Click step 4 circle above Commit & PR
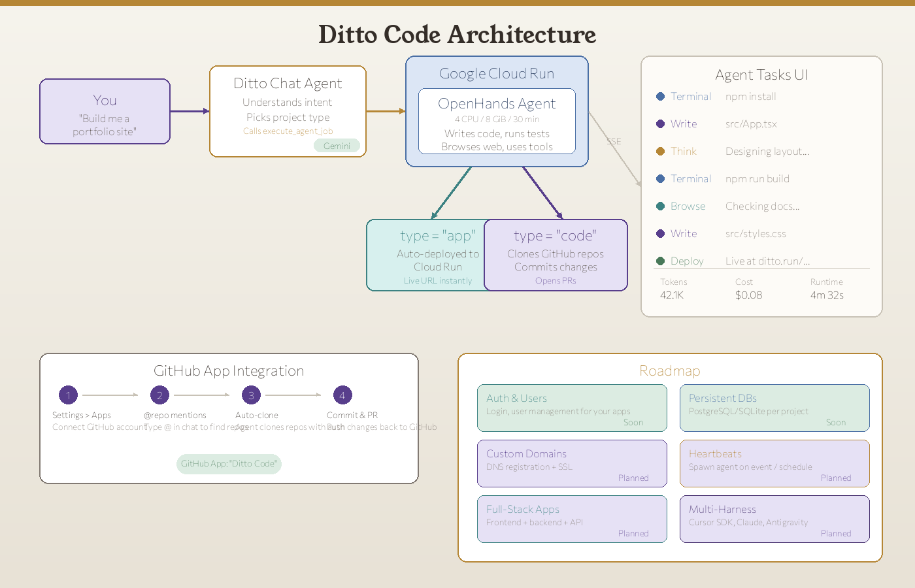 342,395
